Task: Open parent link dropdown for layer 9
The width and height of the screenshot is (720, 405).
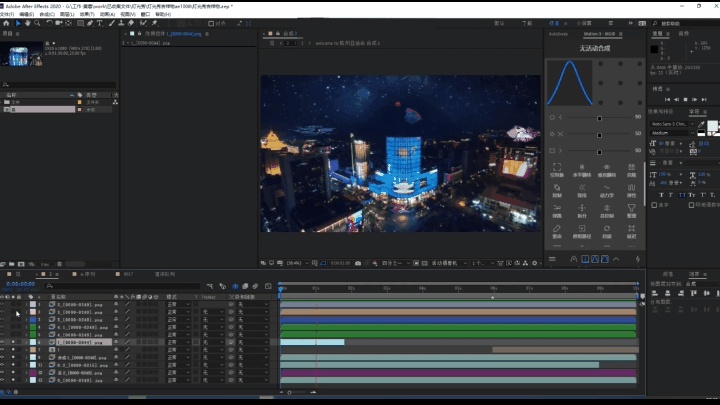Action: pos(253,365)
